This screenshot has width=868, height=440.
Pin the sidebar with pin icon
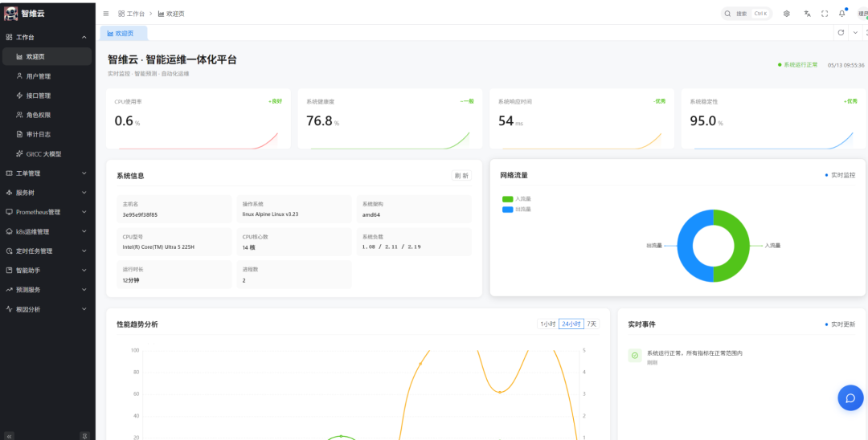click(84, 435)
